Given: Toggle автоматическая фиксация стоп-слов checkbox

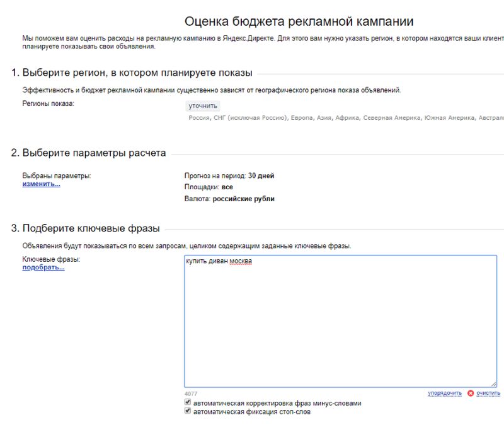Looking at the screenshot, I should 188,411.
